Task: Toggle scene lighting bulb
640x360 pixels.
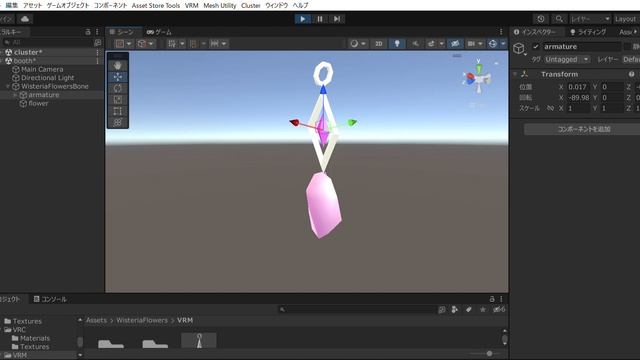Action: click(x=397, y=44)
